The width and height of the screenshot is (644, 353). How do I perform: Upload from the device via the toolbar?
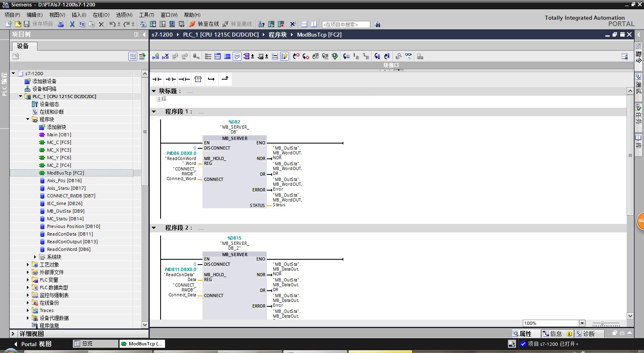pyautogui.click(x=163, y=24)
